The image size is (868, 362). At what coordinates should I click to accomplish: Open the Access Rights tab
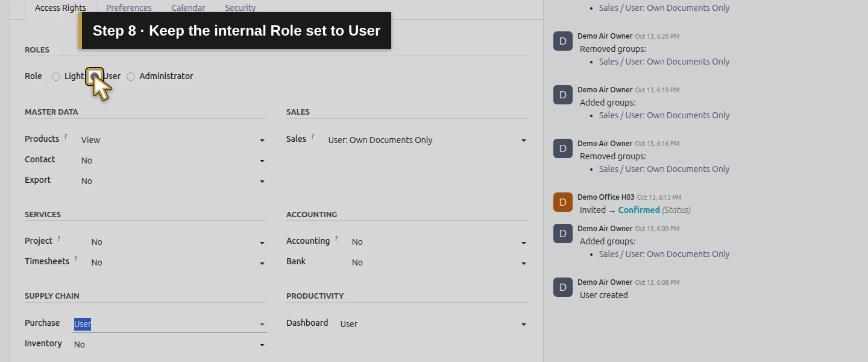(60, 8)
